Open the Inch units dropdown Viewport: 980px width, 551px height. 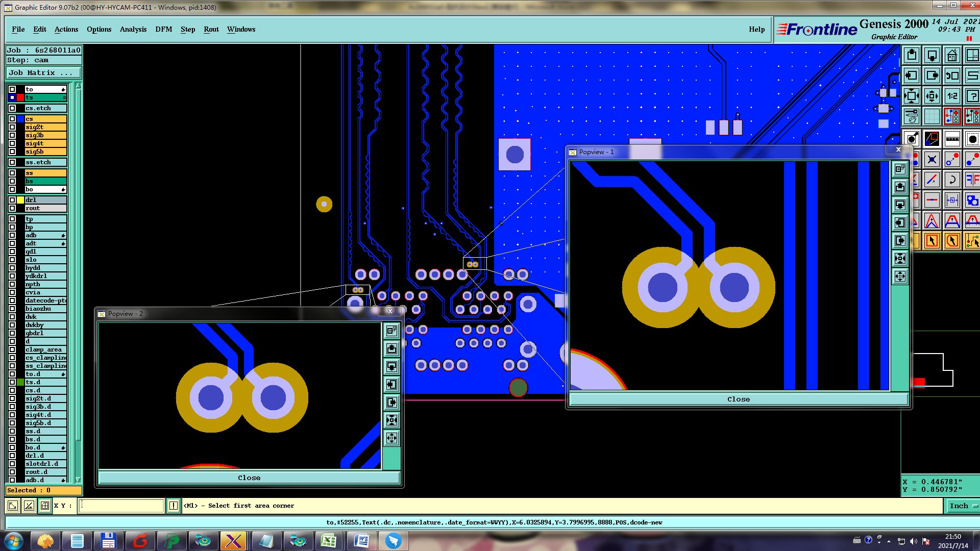coord(963,506)
